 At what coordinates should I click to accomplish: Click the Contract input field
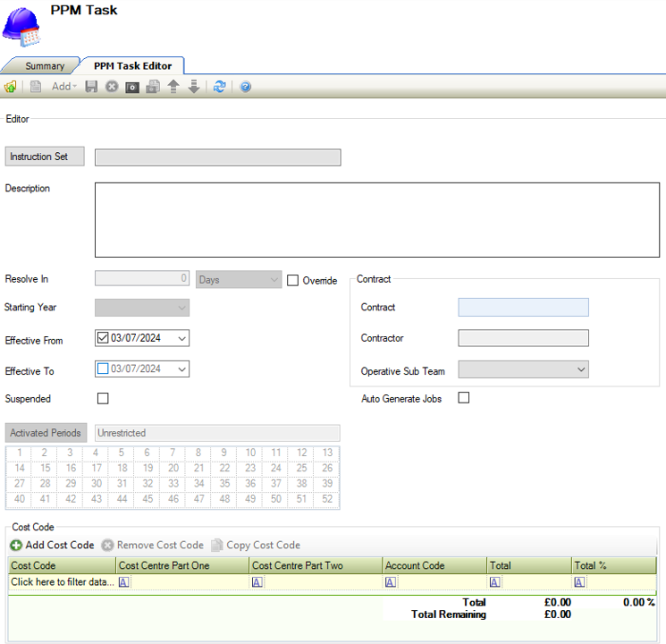tap(523, 308)
